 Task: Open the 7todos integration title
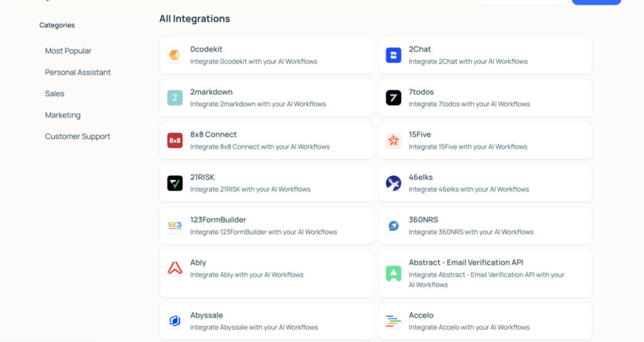tap(421, 92)
